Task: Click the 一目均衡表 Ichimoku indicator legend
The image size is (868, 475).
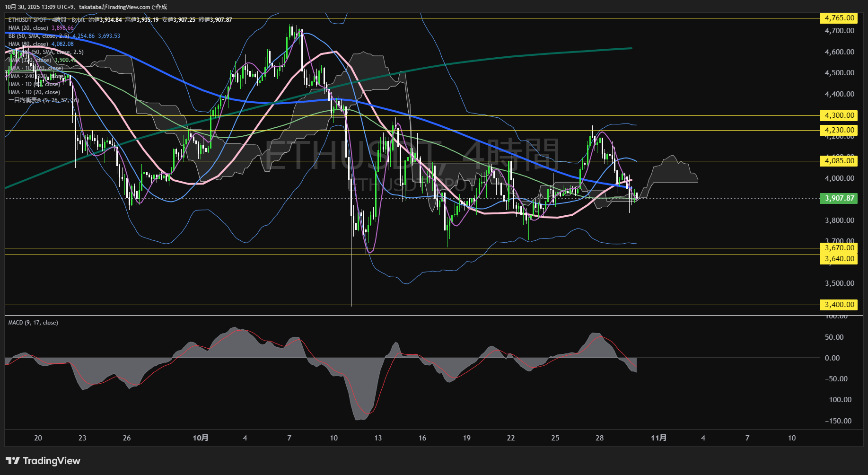Action: (x=43, y=100)
